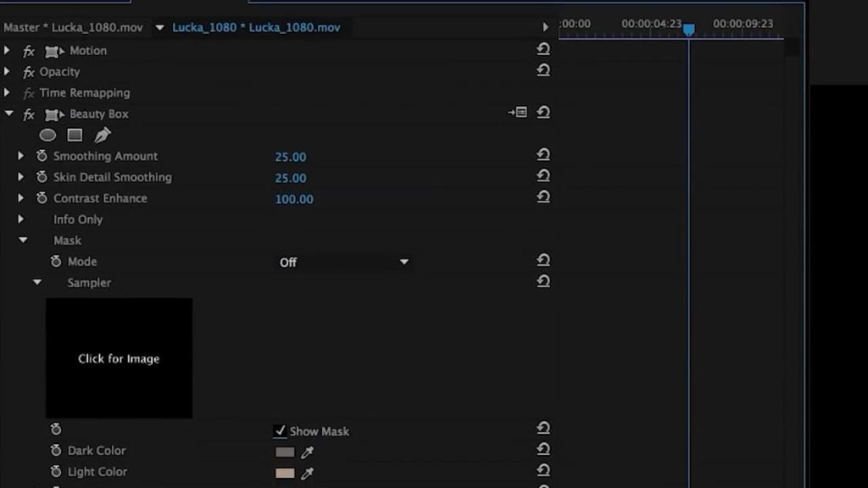This screenshot has width=868, height=488.
Task: Switch to the Master * Lucka_1080.mov tab
Action: coord(73,27)
